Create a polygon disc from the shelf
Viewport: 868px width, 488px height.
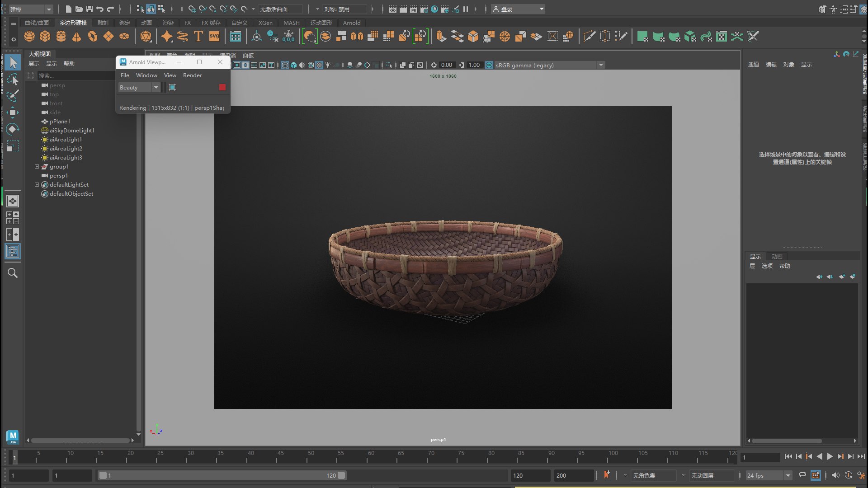(124, 37)
